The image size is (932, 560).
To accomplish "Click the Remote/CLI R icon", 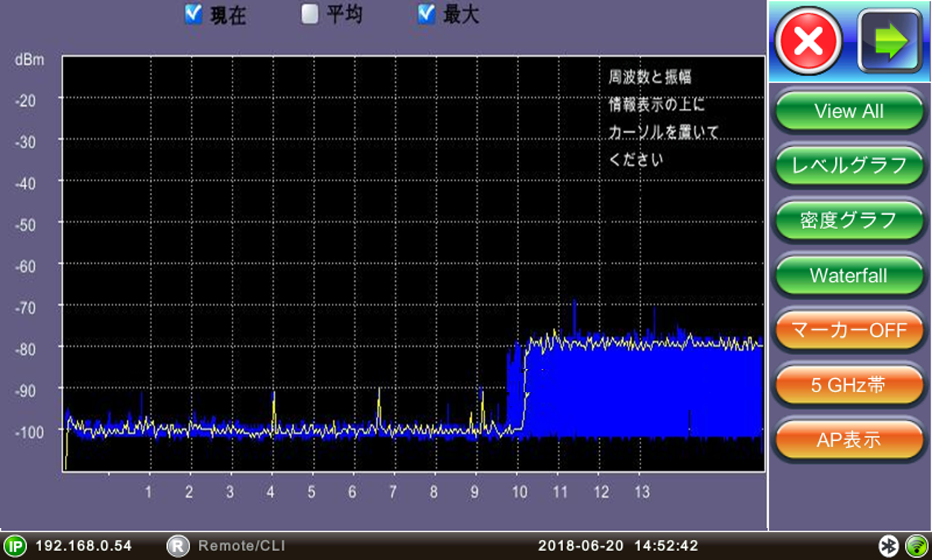I will coord(177,546).
